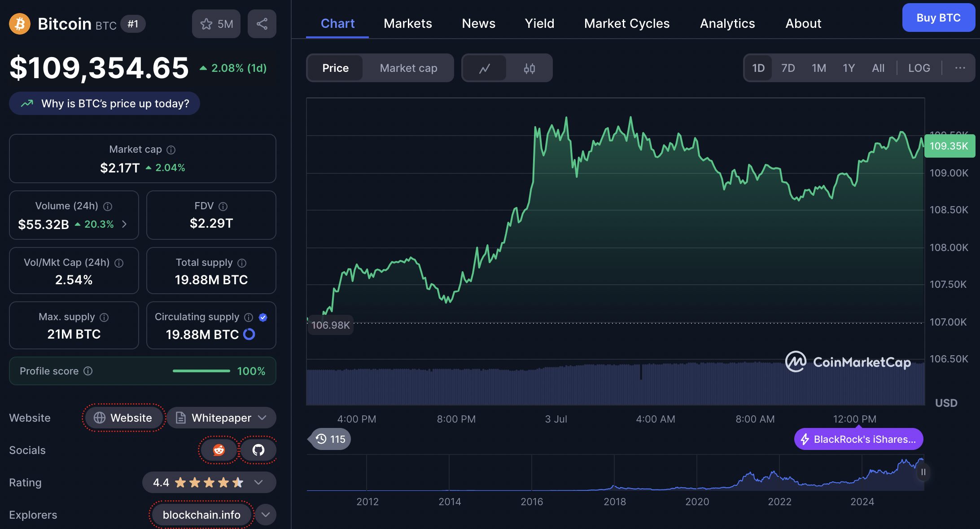
Task: Open the Market Cycles tab
Action: (627, 23)
